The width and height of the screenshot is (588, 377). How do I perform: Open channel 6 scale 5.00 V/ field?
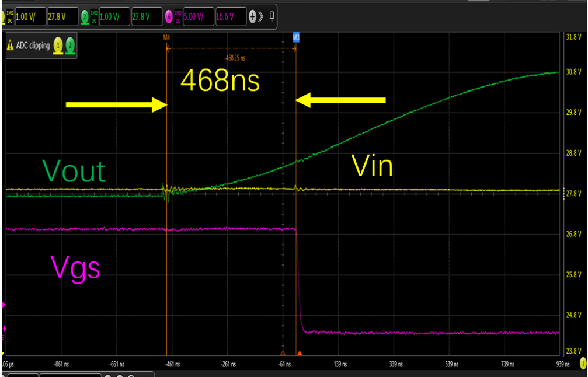pyautogui.click(x=198, y=17)
